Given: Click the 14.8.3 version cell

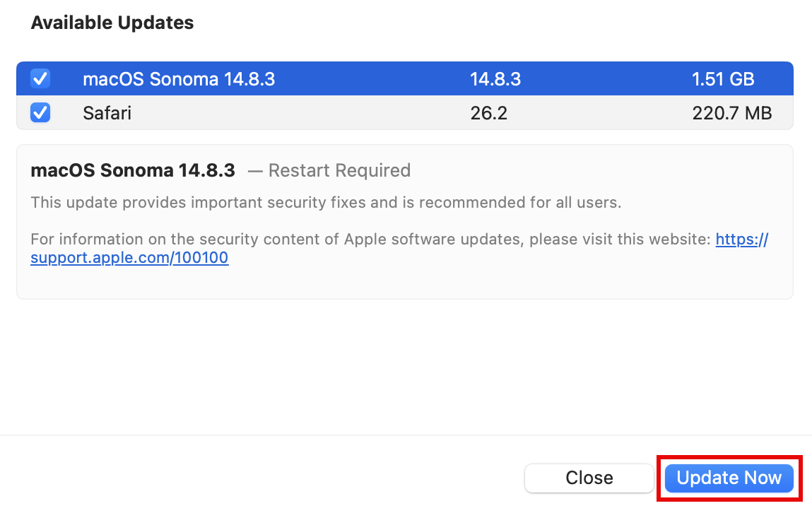Looking at the screenshot, I should 495,79.
